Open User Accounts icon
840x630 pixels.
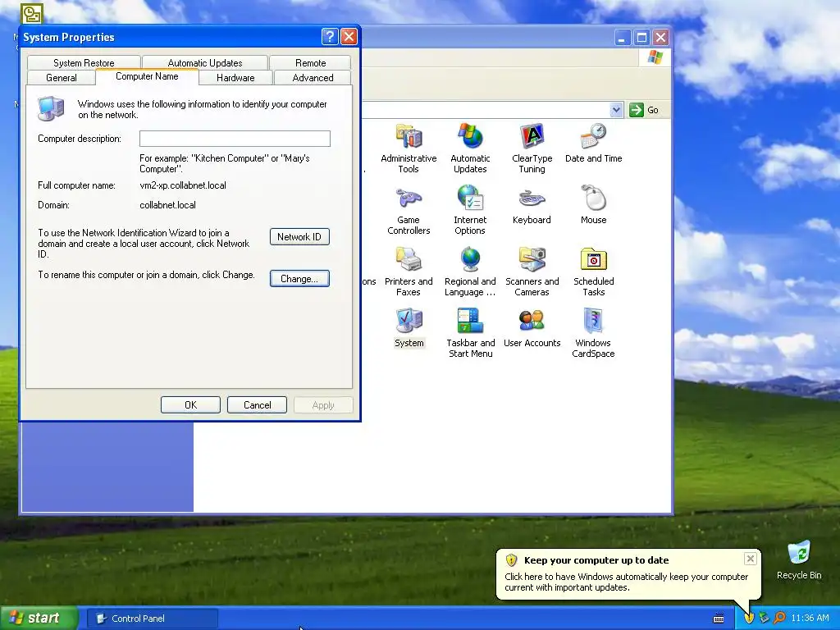[532, 328]
